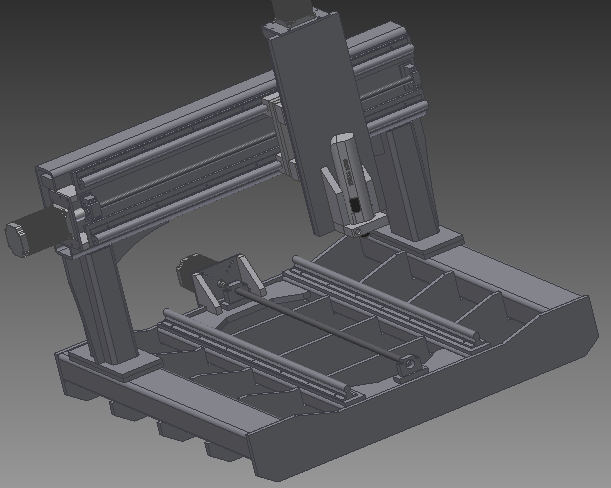Select the sloped front side face of the base
Image resolution: width=611 pixels, height=488 pixels.
[x=425, y=390]
